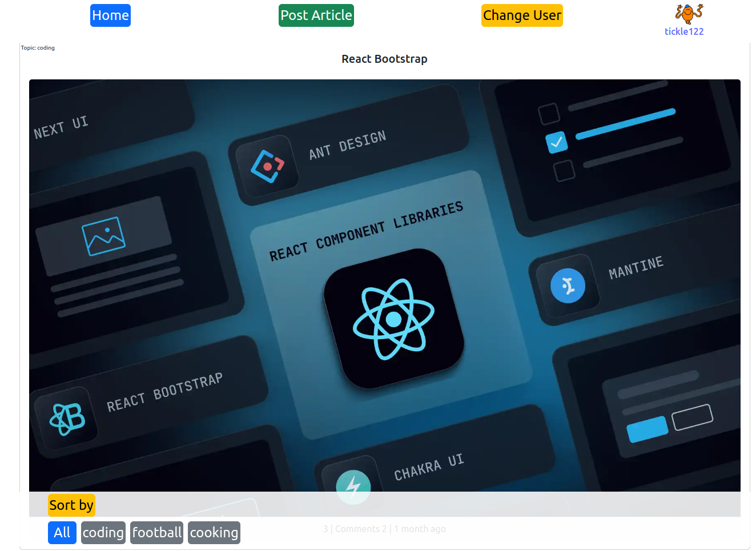This screenshot has width=756, height=551.
Task: Filter articles by coding topic
Action: 103,533
